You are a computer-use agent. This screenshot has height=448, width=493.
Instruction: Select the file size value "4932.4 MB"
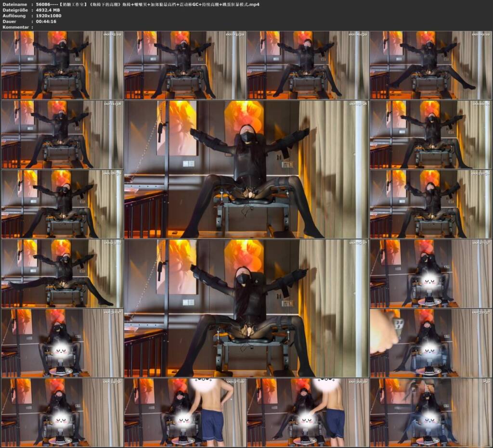point(48,10)
